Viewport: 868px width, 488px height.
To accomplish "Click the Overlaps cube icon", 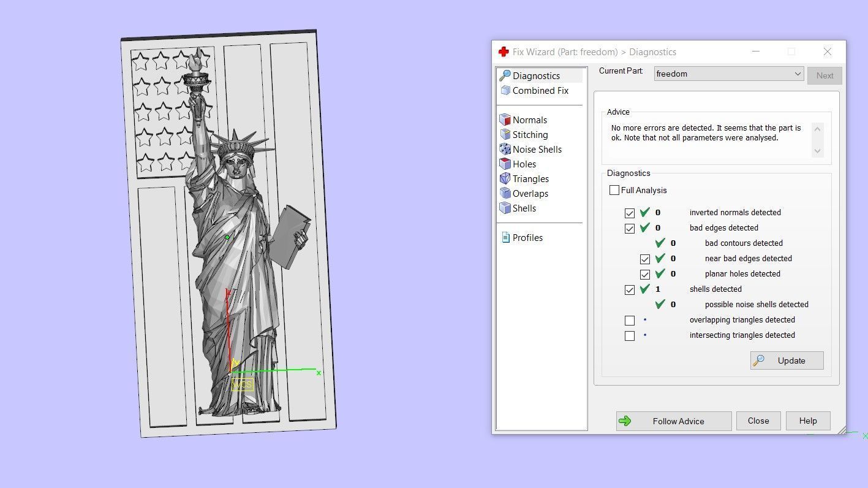I will pyautogui.click(x=505, y=193).
